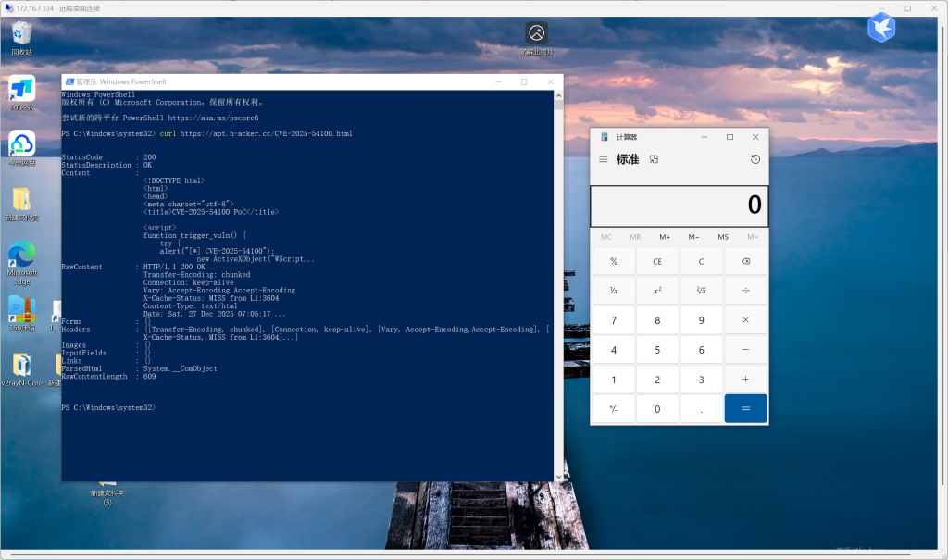Open the desktop icon with the round gauge
Image resolution: width=948 pixels, height=560 pixels.
536,34
